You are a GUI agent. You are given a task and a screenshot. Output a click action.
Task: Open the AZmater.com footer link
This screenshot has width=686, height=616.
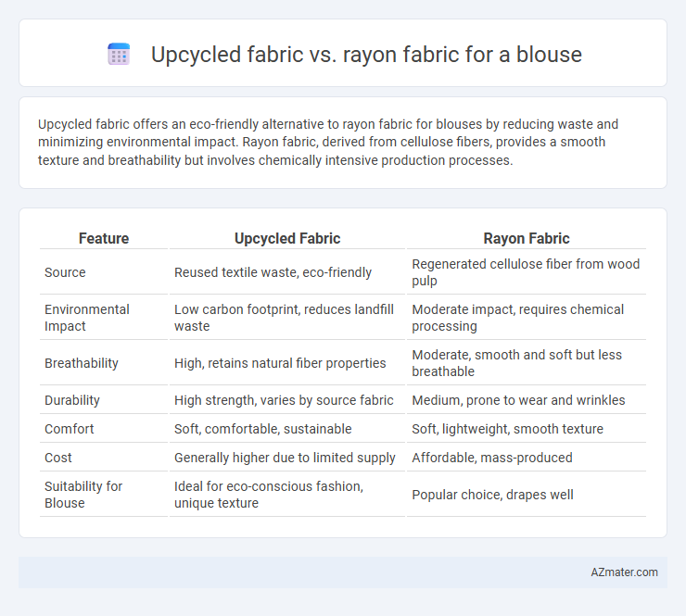coord(624,572)
